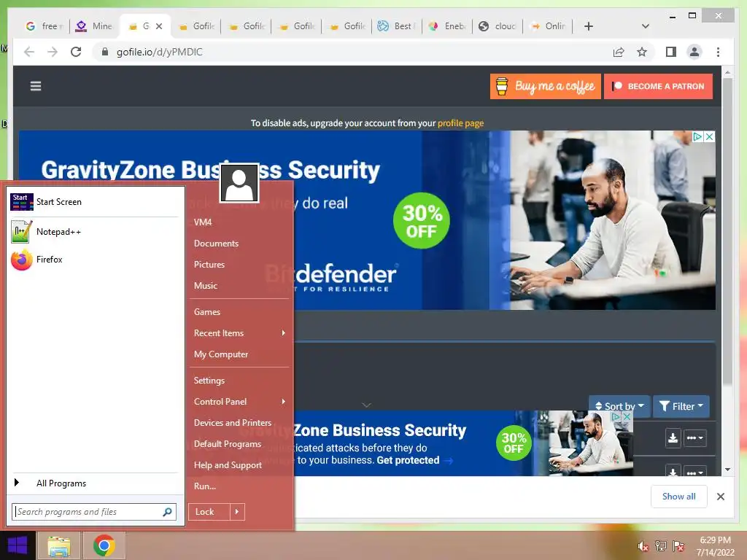This screenshot has width=747, height=560.
Task: Close the active gofile tab
Action: pyautogui.click(x=159, y=26)
